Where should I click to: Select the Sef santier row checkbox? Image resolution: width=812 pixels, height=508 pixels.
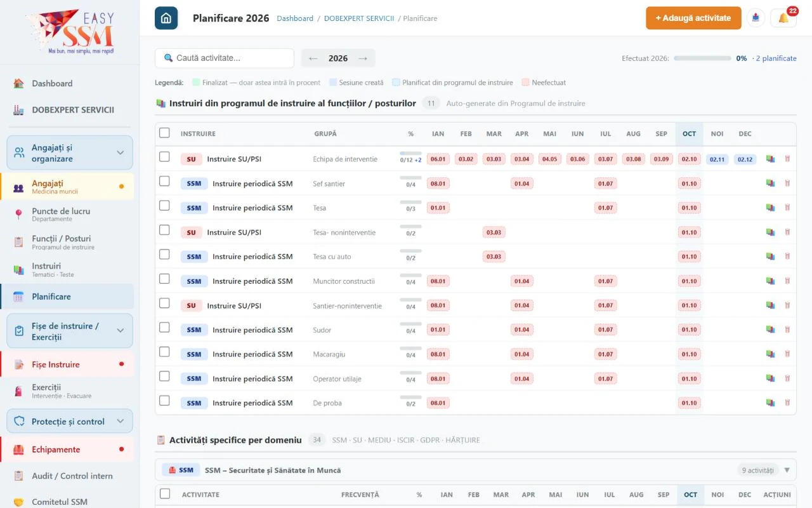tap(164, 181)
